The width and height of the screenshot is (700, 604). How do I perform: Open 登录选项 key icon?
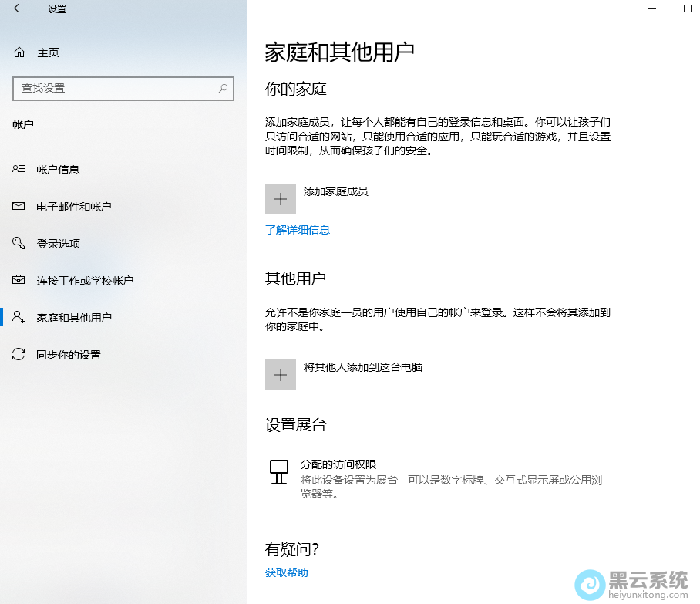19,244
